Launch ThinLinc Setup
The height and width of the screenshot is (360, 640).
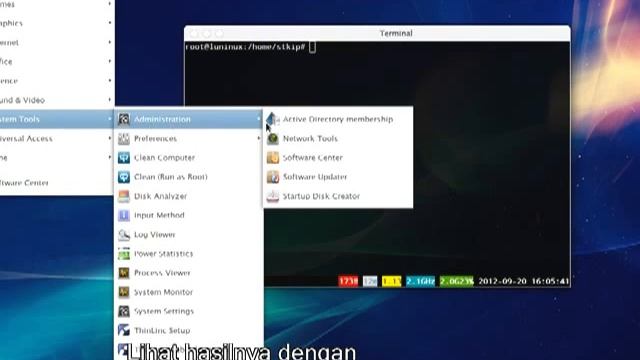(189, 330)
